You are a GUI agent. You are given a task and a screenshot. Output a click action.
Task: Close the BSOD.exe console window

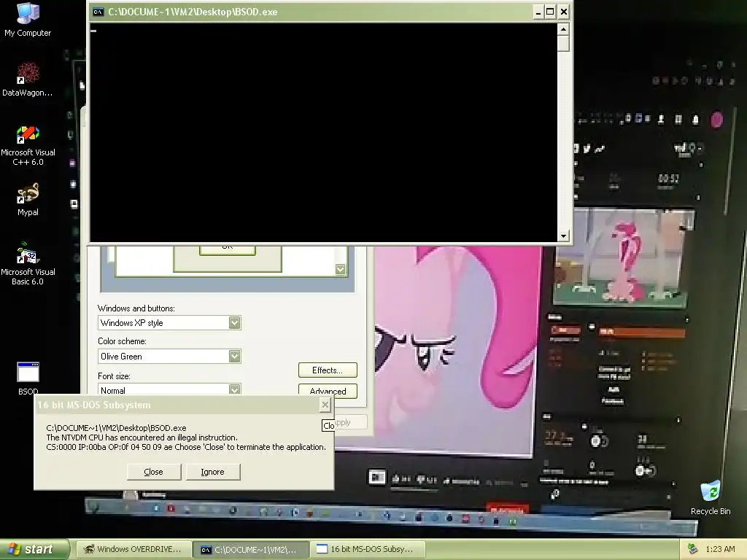tap(563, 12)
